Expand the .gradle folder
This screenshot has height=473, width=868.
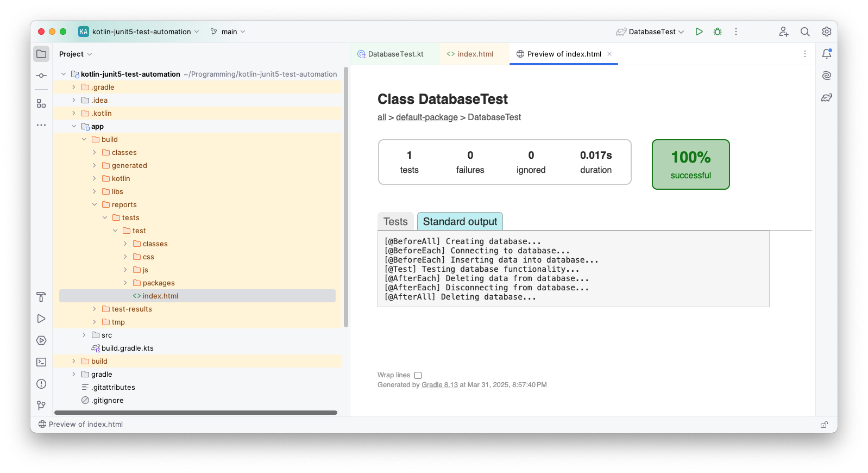click(74, 87)
